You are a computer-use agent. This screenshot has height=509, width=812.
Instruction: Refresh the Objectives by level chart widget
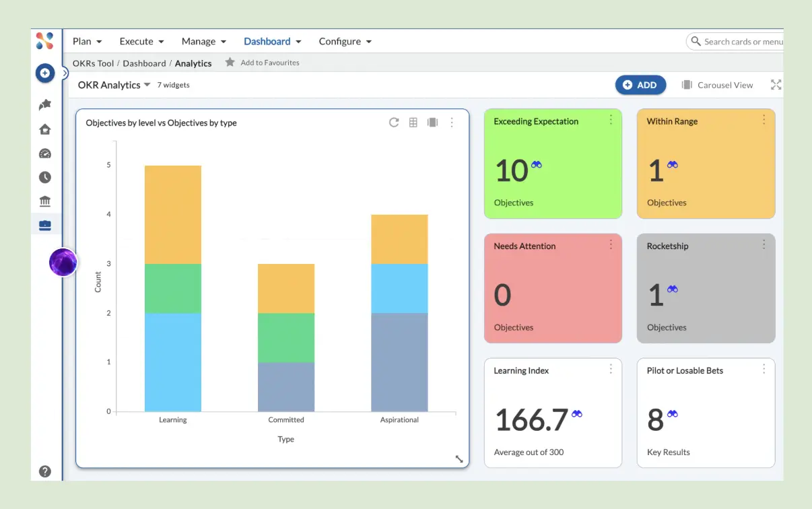(x=394, y=123)
